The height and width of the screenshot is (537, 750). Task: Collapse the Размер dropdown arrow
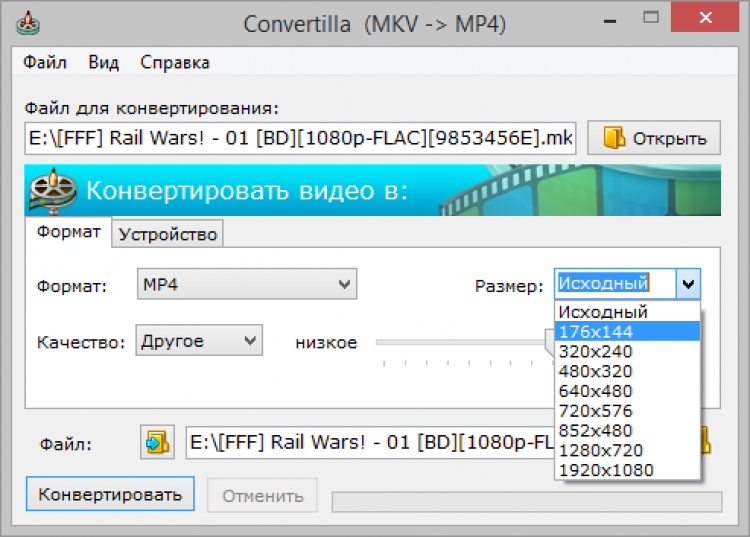click(688, 284)
